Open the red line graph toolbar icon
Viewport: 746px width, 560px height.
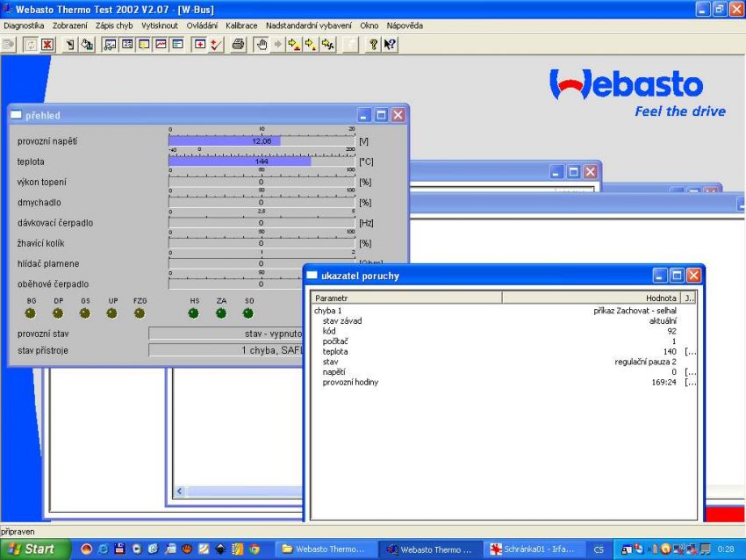(161, 45)
